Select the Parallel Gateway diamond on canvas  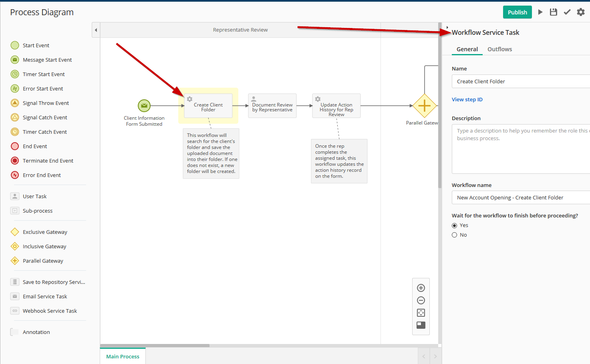424,106
